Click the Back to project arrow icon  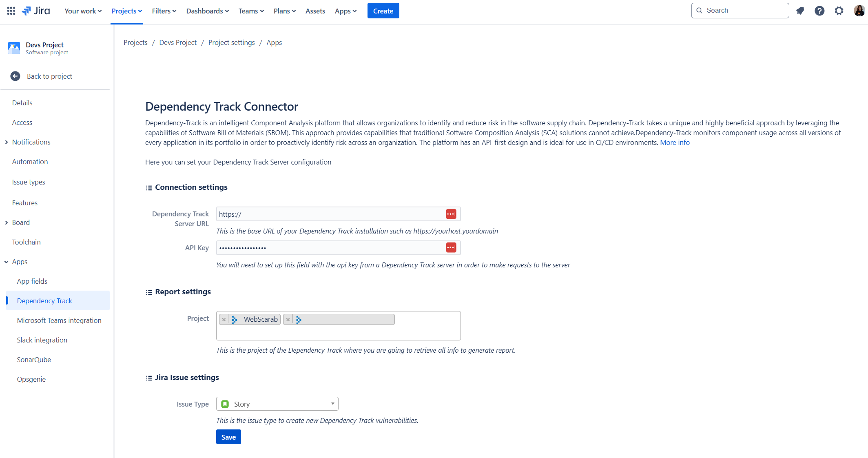tap(15, 76)
